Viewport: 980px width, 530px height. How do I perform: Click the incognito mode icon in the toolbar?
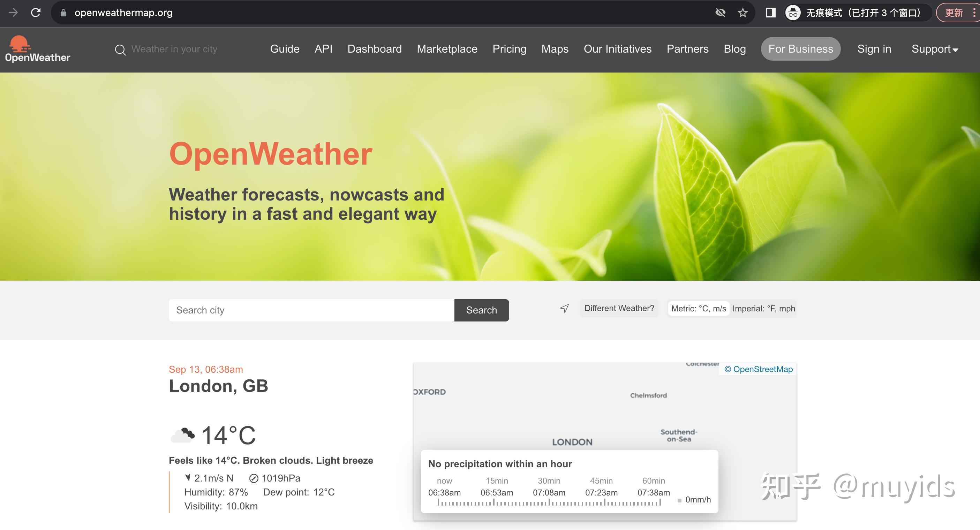coord(793,12)
